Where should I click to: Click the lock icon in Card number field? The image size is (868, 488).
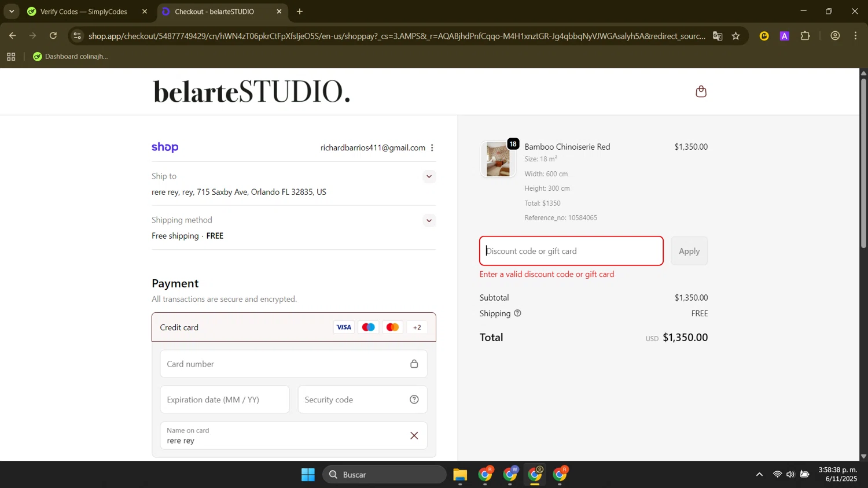pyautogui.click(x=414, y=364)
